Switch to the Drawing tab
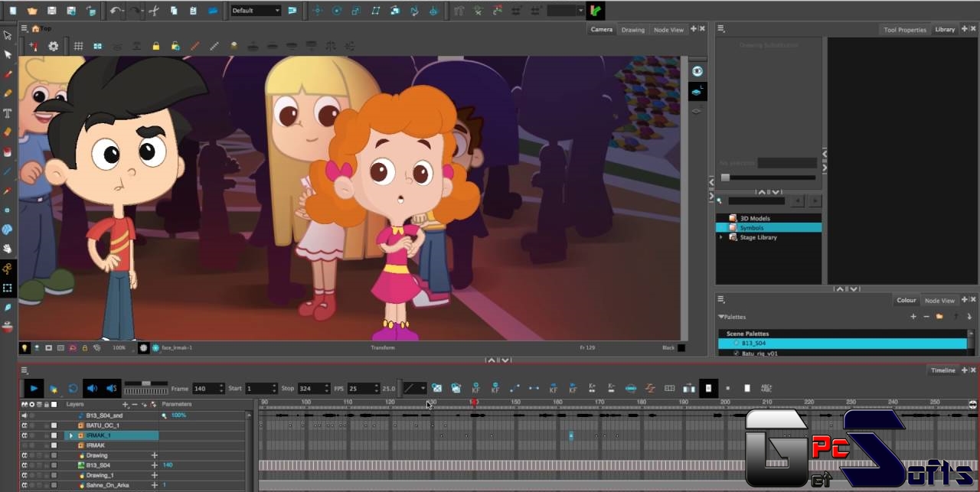Viewport: 980px width, 492px height. pyautogui.click(x=632, y=30)
